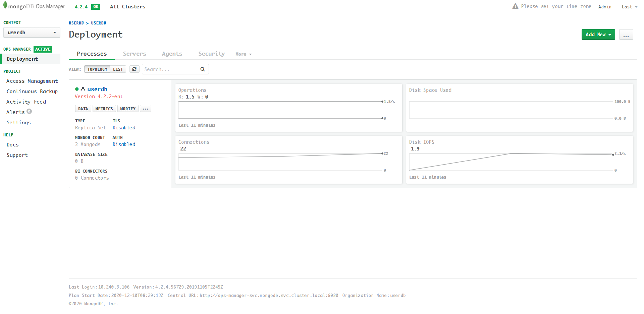The width and height of the screenshot is (644, 314).
Task: Click the Replica Set type value
Action: click(91, 128)
